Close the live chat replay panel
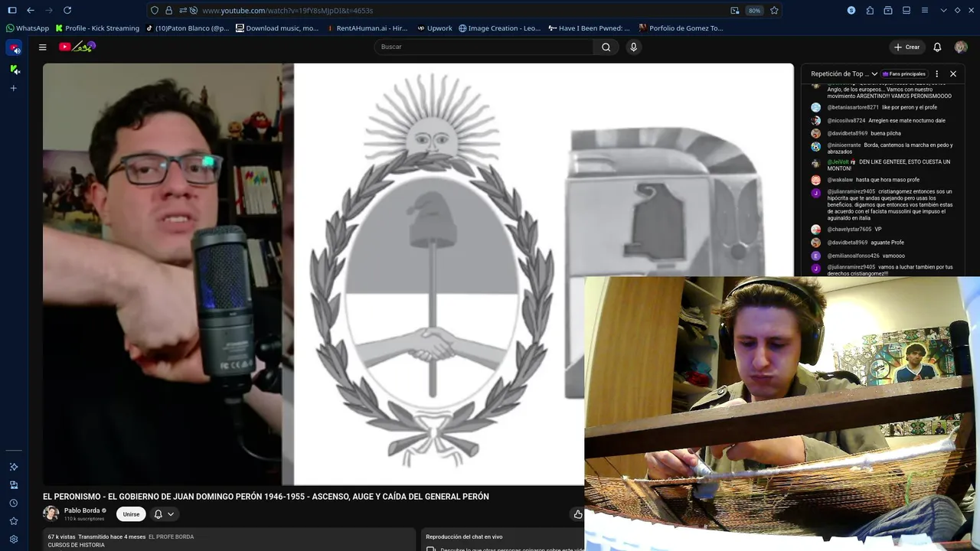980x551 pixels. tap(953, 73)
